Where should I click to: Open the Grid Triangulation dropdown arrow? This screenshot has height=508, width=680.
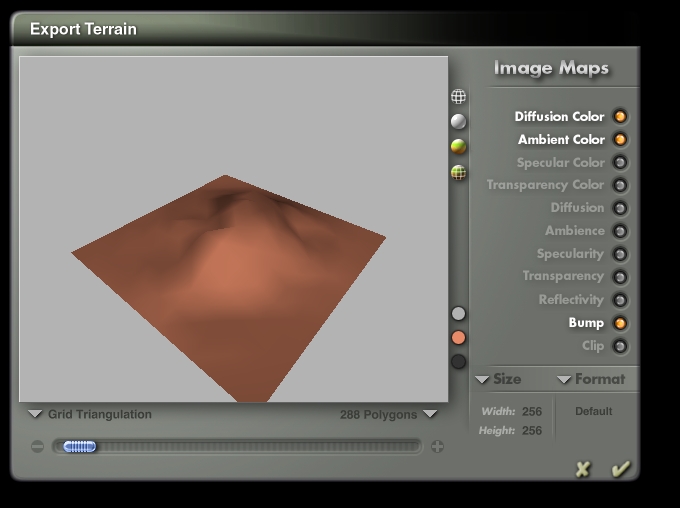click(x=35, y=414)
